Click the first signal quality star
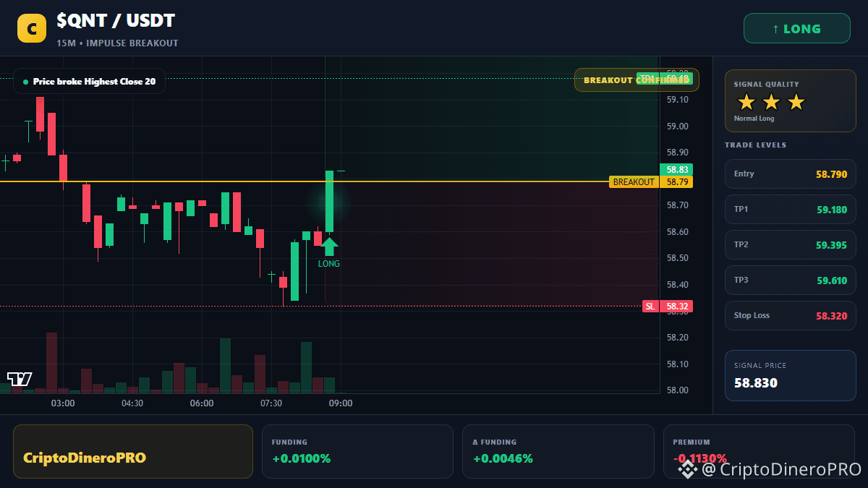 pos(746,102)
